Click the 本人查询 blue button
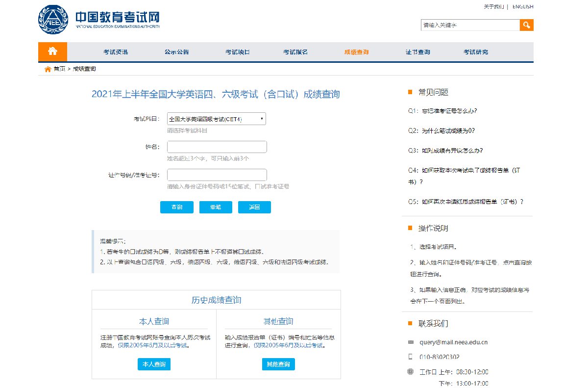 coord(154,364)
